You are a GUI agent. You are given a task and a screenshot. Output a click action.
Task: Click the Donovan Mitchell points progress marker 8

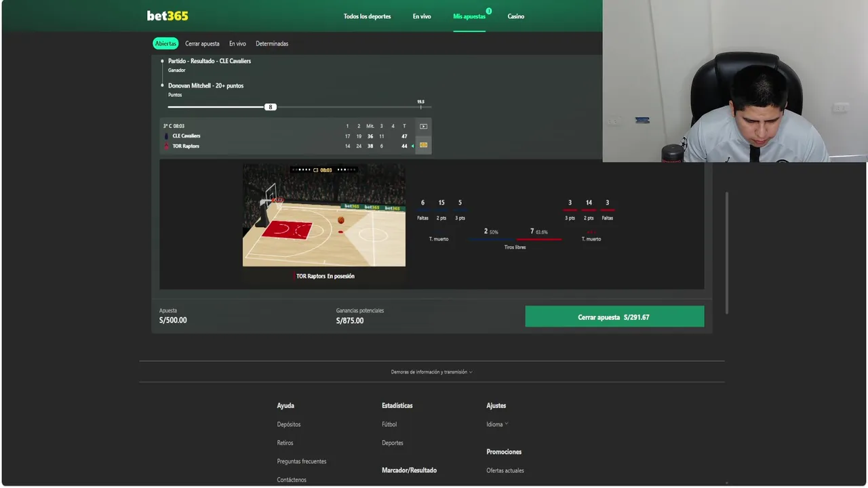tap(271, 107)
